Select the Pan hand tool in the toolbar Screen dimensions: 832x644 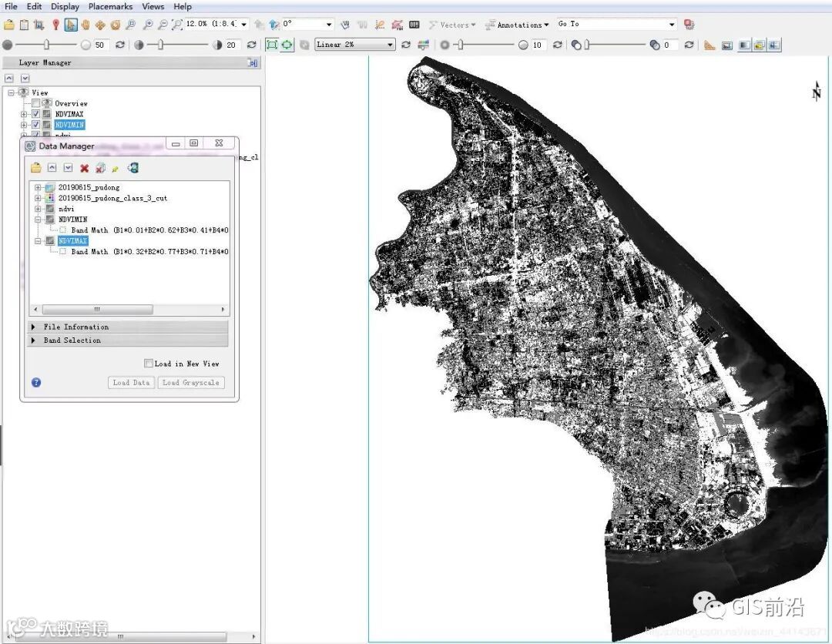[x=86, y=25]
